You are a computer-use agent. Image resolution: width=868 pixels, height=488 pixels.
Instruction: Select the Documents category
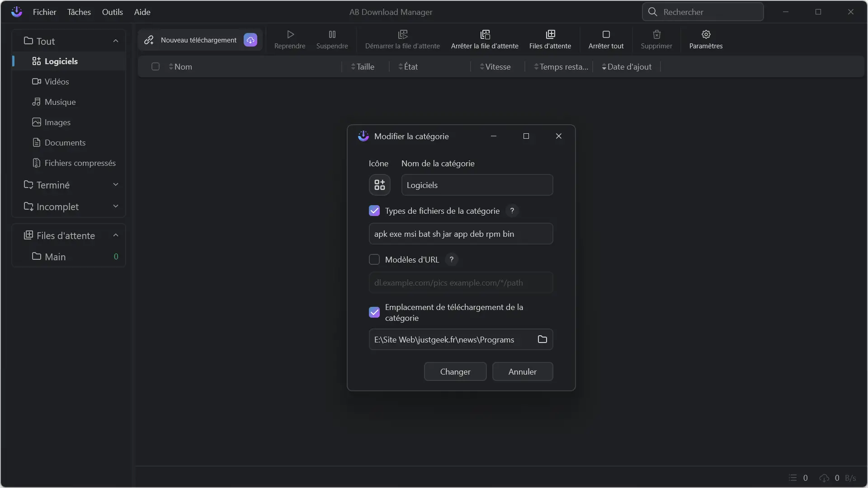click(69, 142)
